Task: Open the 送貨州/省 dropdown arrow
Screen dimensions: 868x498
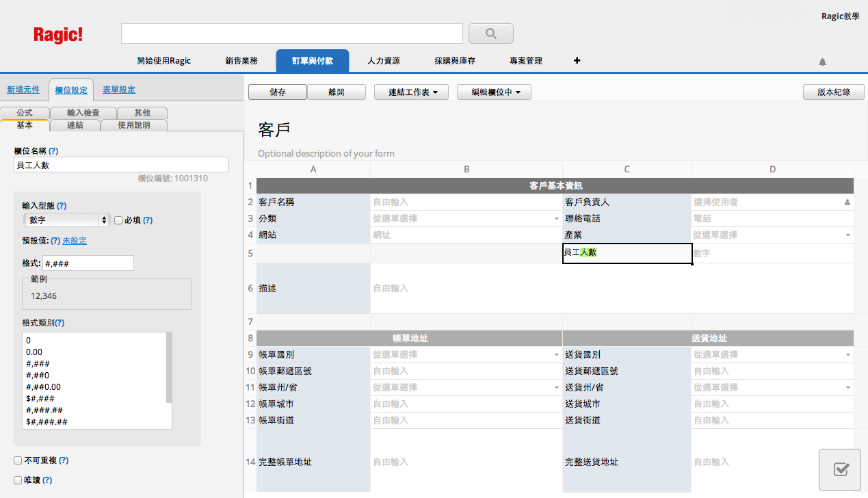Action: tap(848, 388)
